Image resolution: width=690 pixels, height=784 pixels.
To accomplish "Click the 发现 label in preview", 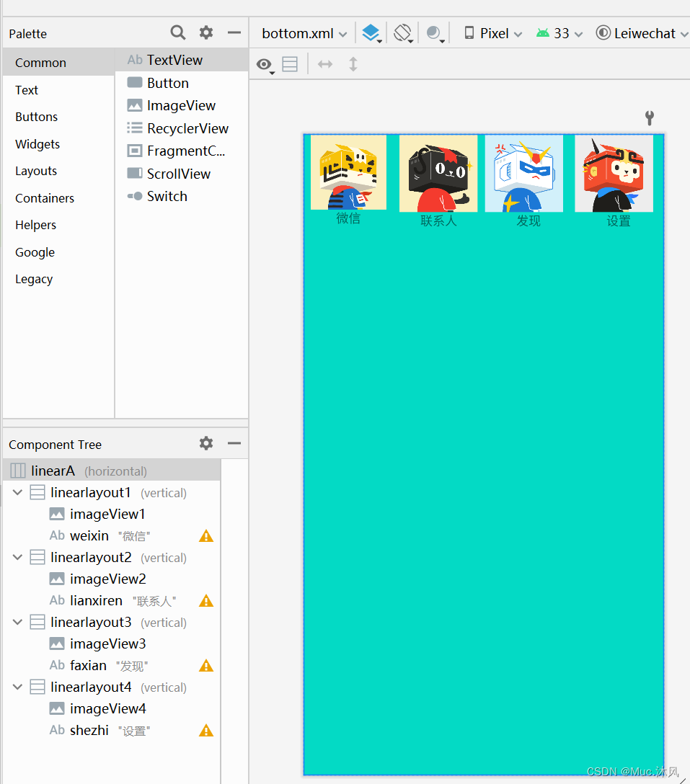I will (x=528, y=221).
